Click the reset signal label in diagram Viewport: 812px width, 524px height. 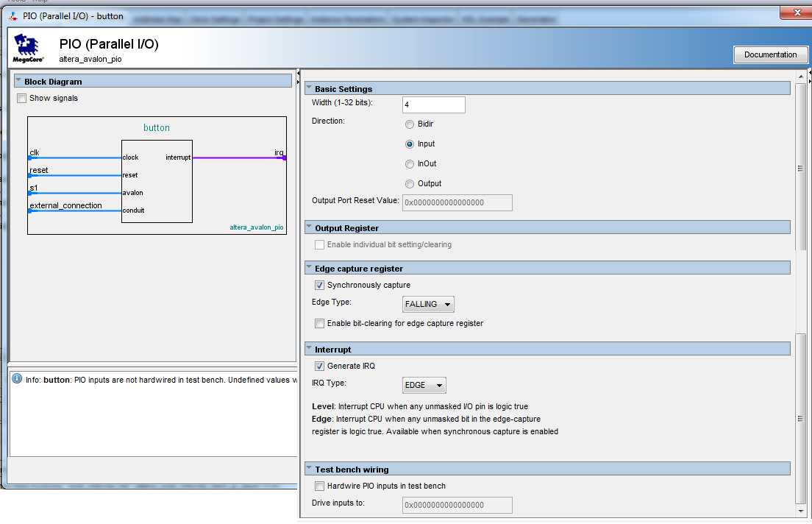tap(39, 170)
